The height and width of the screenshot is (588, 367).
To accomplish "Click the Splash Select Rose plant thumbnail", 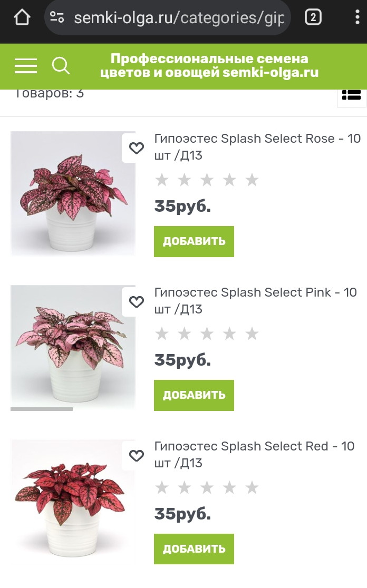I will 73,193.
